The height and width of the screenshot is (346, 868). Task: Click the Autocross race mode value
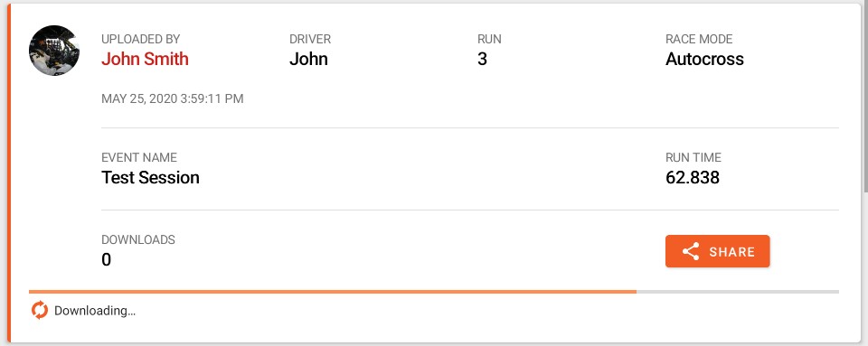704,59
